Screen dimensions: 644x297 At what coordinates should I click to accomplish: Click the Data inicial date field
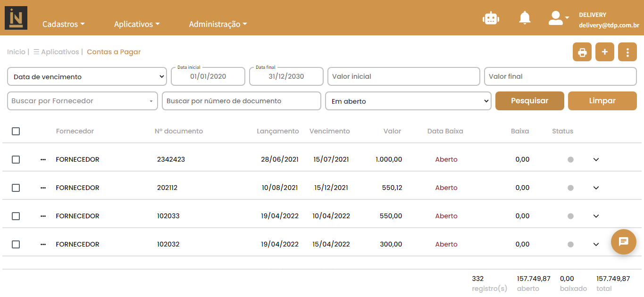tap(208, 76)
